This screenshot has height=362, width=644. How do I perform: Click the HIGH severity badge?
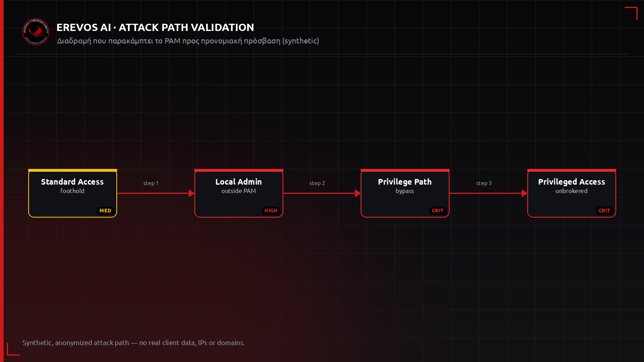coord(271,210)
